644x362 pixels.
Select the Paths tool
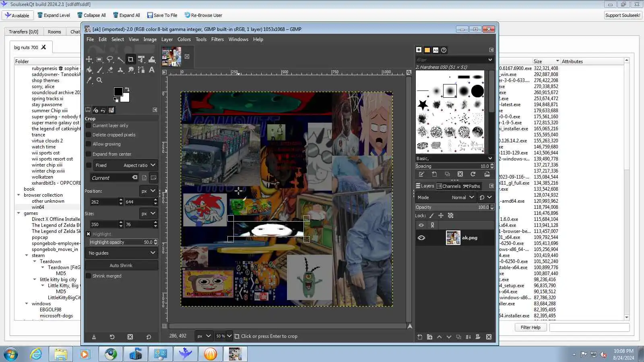tap(141, 70)
